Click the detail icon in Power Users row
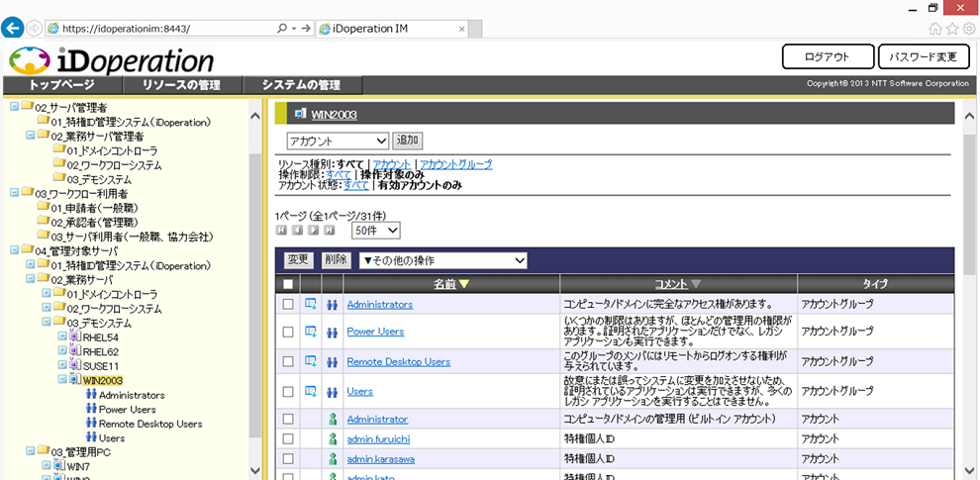 [311, 332]
